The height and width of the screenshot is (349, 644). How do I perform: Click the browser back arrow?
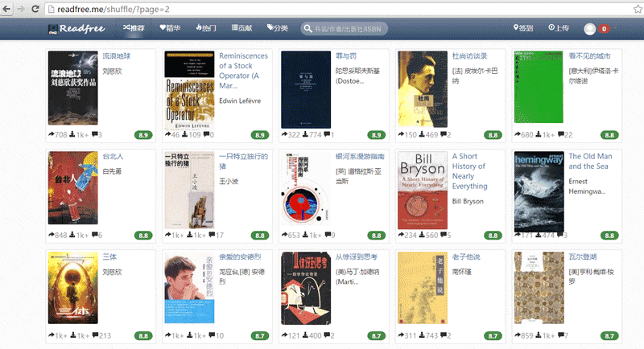pyautogui.click(x=6, y=9)
